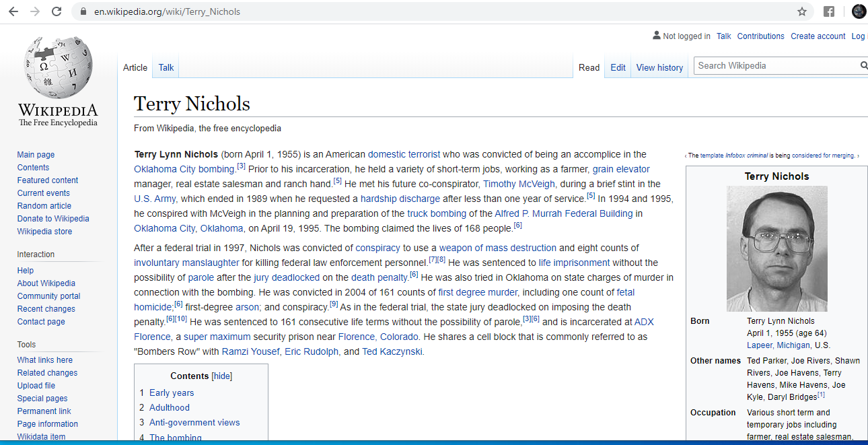868x445 pixels.
Task: Open the Timothy McVeigh link
Action: point(519,184)
